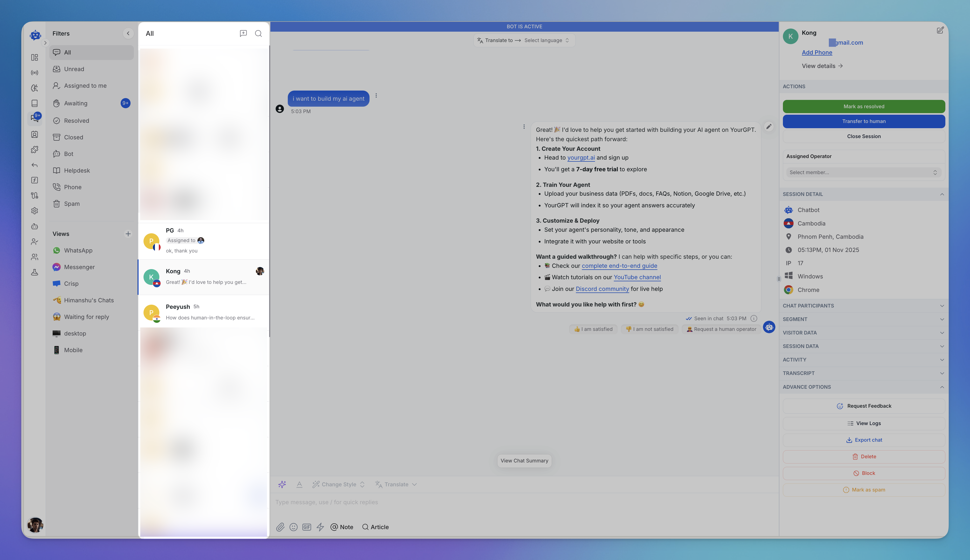This screenshot has width=970, height=560.
Task: Open Settings gear in left sidebar
Action: click(35, 210)
